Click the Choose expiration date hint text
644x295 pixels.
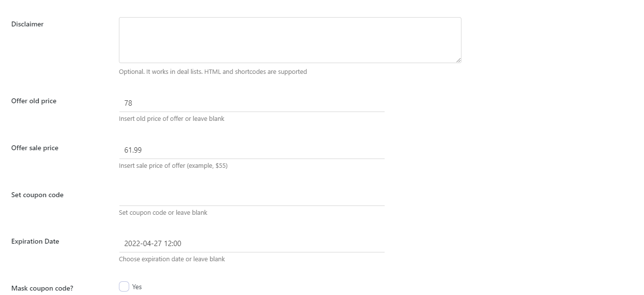172,259
